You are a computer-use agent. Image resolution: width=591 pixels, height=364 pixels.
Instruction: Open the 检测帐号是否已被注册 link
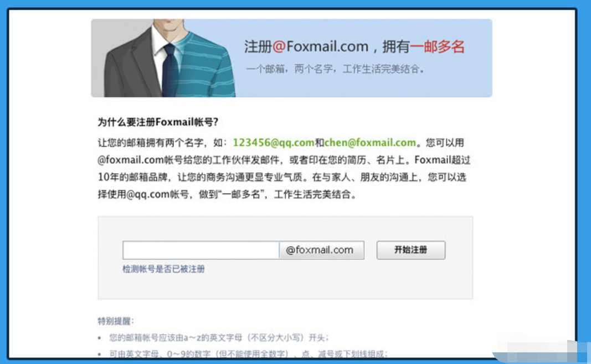(163, 269)
